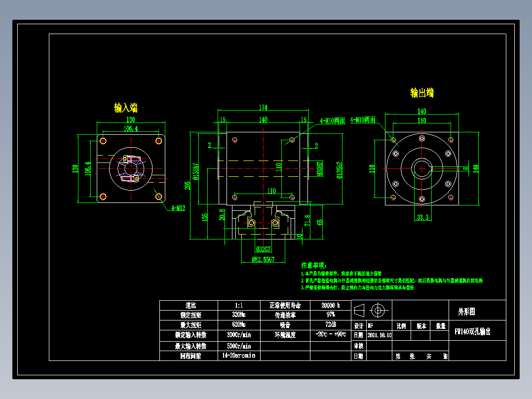Screen dimensions: 532x399
Task: Select the Ø82.55G7 diameter dimension
Action: click(264, 259)
